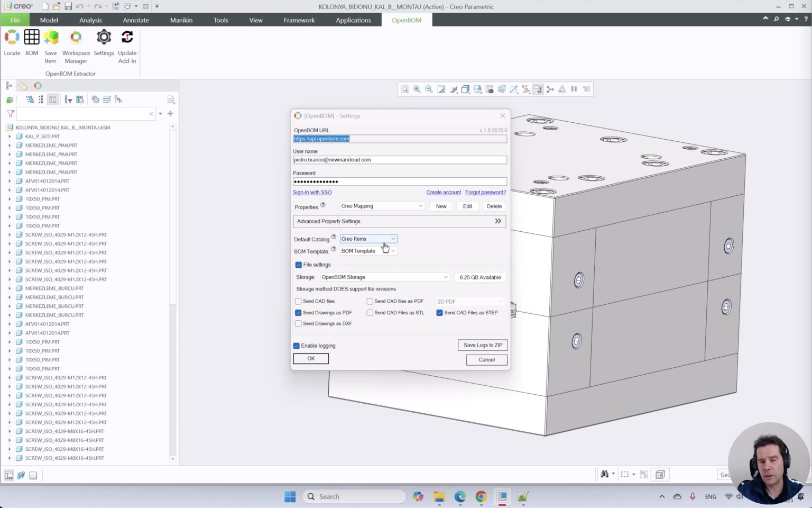This screenshot has width=812, height=508.
Task: Click inside the User name field
Action: click(x=400, y=160)
